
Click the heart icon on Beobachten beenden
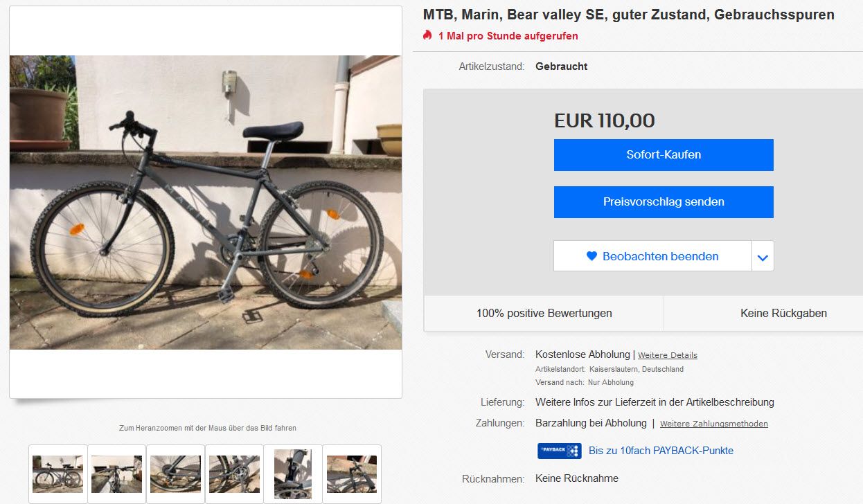click(x=591, y=256)
